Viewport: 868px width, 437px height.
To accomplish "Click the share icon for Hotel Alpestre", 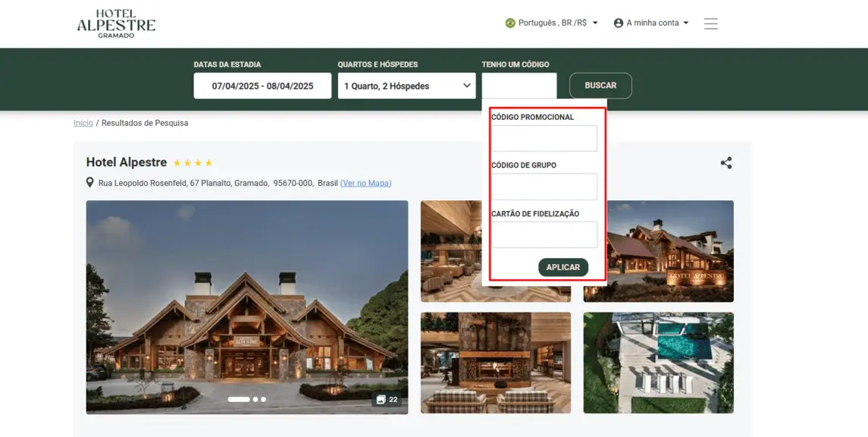I will click(x=726, y=163).
